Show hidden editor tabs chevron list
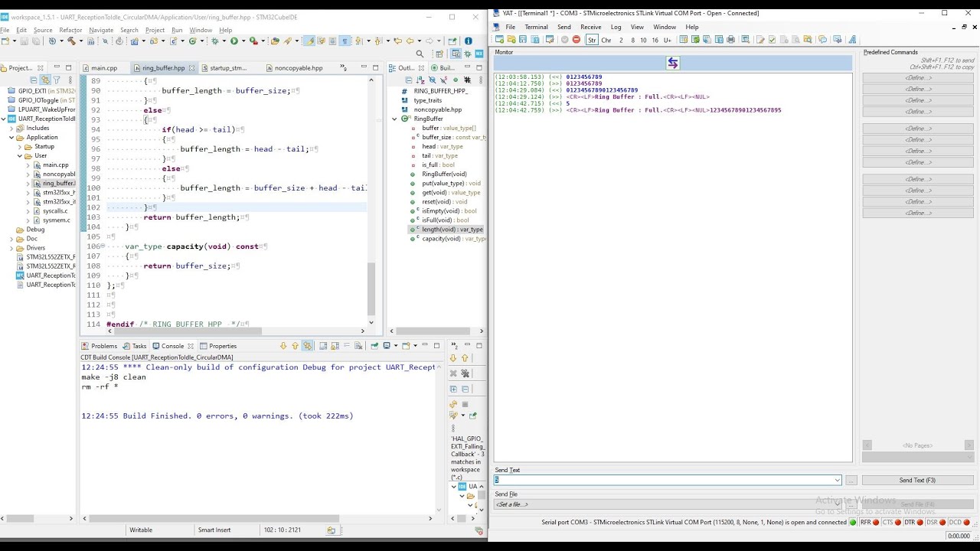 click(344, 67)
